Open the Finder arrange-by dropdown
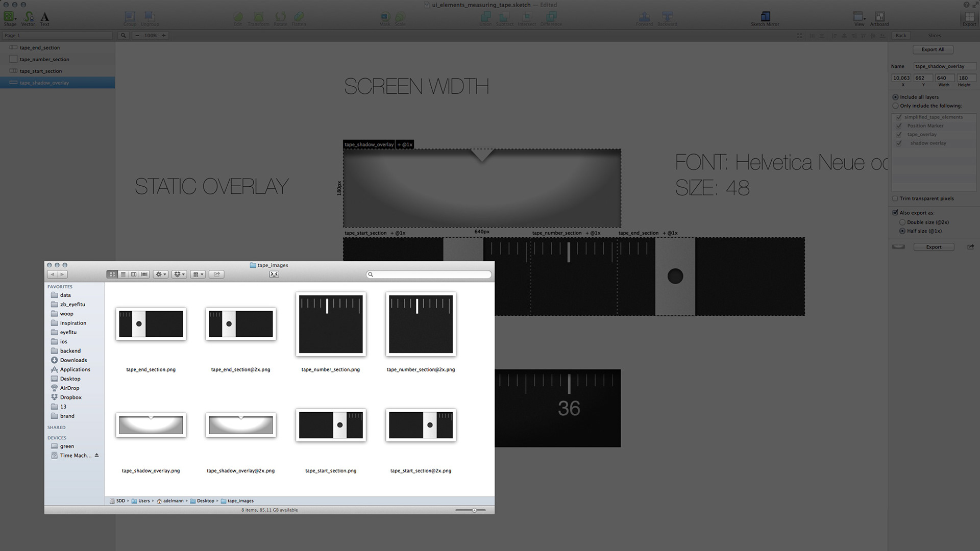This screenshot has height=551, width=980. [198, 274]
